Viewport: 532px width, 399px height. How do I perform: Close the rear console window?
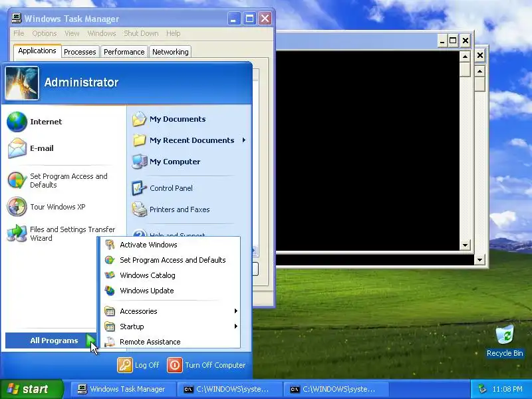point(479,55)
